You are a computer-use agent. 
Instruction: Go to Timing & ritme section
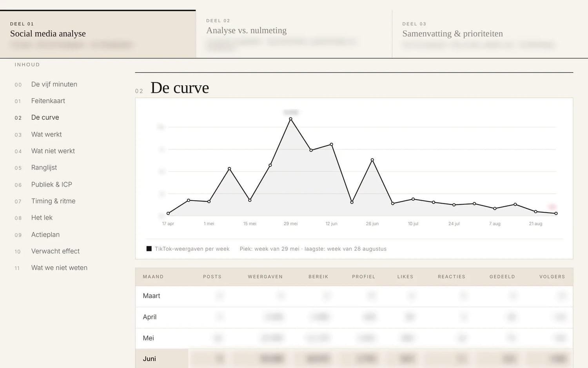click(x=53, y=201)
